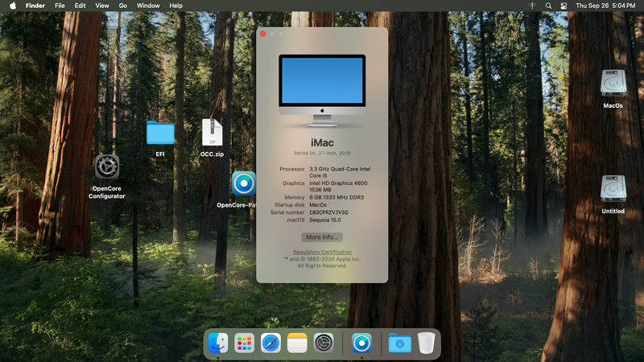Viewport: 644px width, 362px height.
Task: Open Downloads folder in the Dock
Action: tap(399, 343)
